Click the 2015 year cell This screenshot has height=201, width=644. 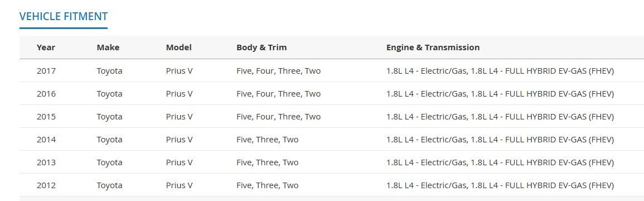tap(46, 117)
